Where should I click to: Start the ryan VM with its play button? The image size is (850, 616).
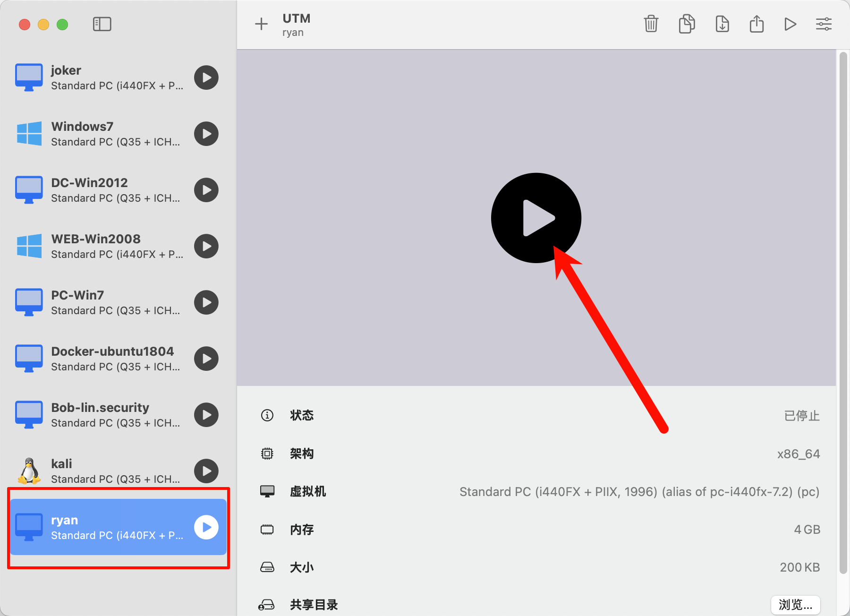click(206, 527)
